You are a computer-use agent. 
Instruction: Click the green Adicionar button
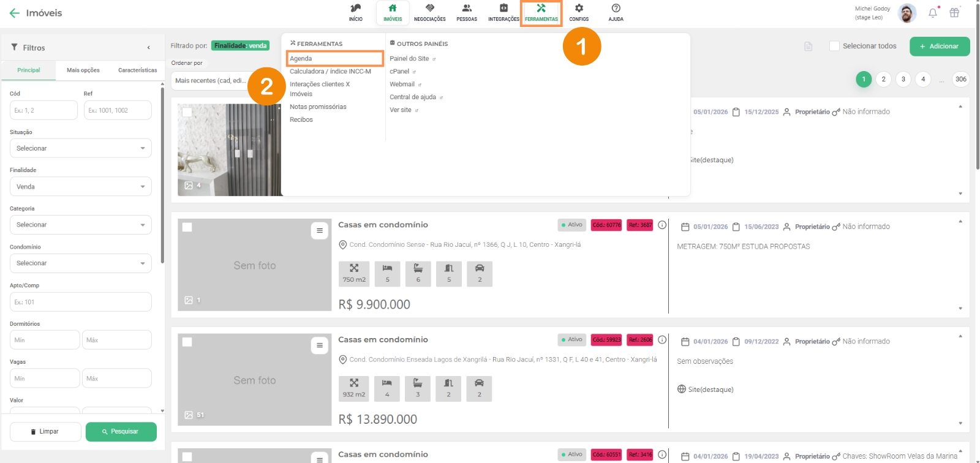click(x=939, y=47)
